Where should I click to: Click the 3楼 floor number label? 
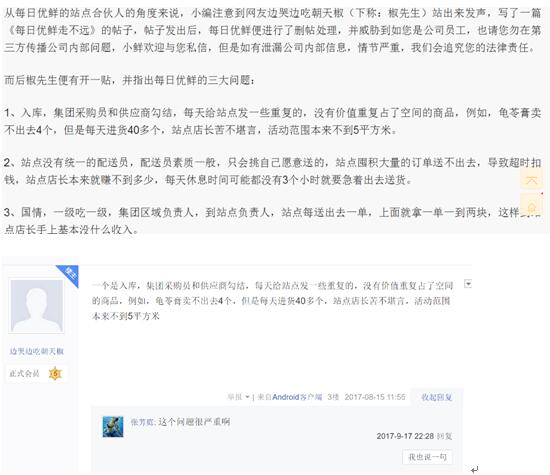pos(333,397)
